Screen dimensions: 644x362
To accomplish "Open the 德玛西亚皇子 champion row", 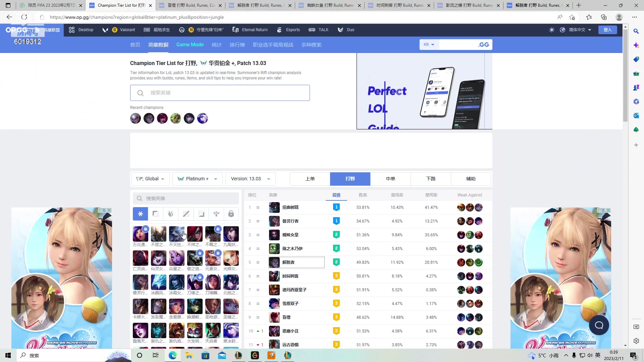I will 368,290.
